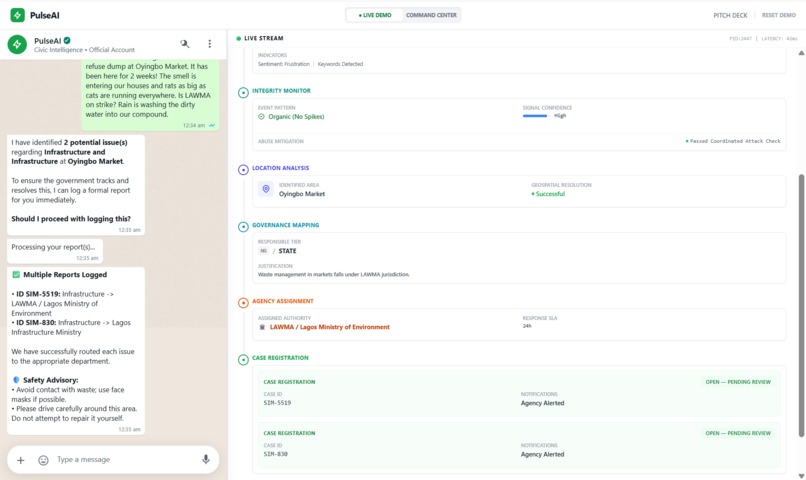Click the microphone voice message icon

point(206,459)
